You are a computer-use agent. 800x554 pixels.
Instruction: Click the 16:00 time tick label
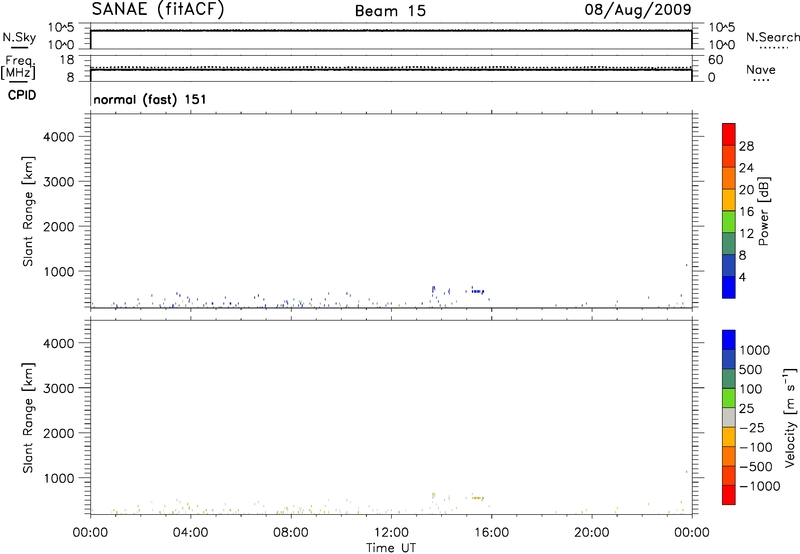[x=491, y=533]
